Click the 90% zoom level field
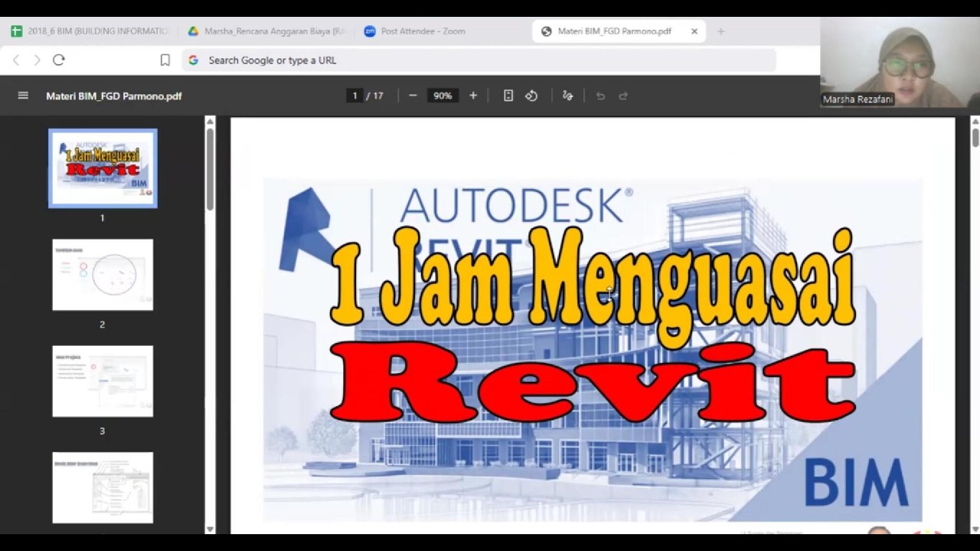This screenshot has width=980, height=551. pyautogui.click(x=443, y=96)
